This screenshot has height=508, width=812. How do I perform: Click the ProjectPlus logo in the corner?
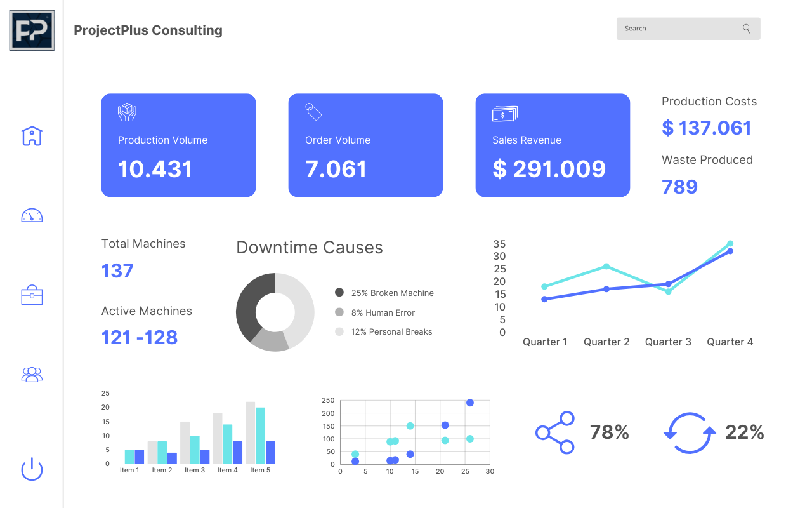pyautogui.click(x=32, y=30)
